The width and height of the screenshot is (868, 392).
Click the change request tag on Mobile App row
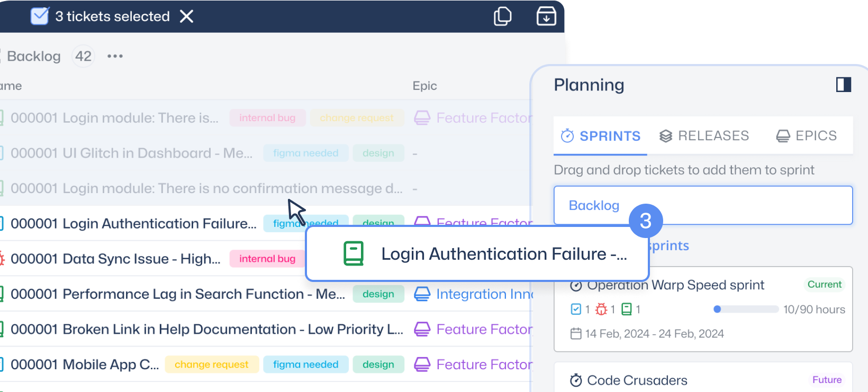[212, 364]
